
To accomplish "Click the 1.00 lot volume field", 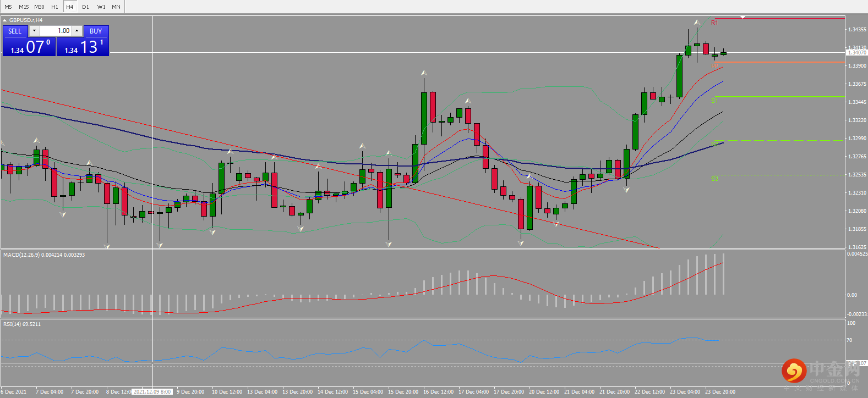I will point(56,31).
